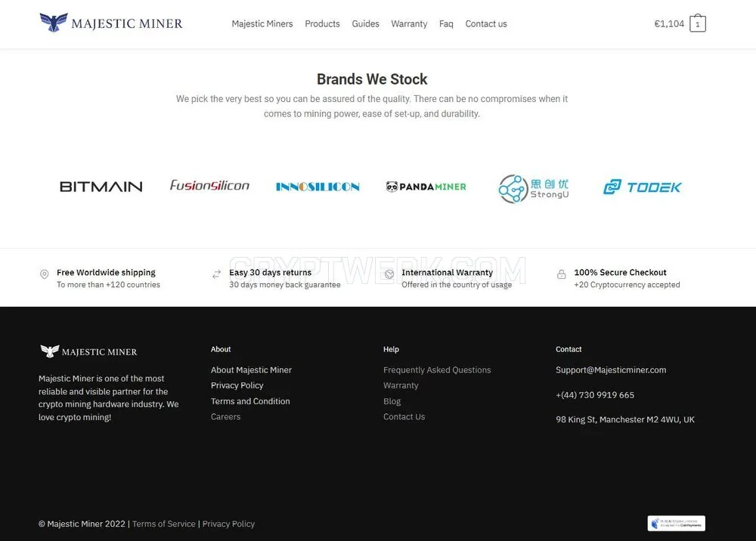The width and height of the screenshot is (756, 541).
Task: Click the Easy 30 days returns heading
Action: [270, 272]
